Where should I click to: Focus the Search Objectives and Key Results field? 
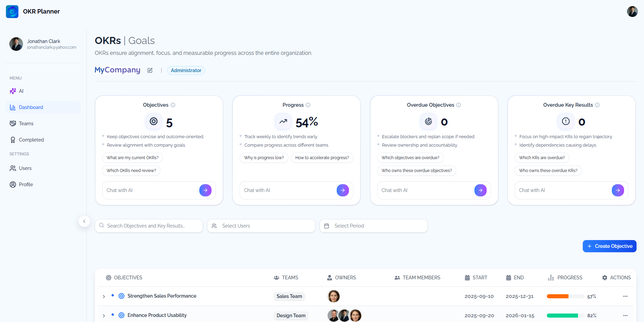tap(149, 226)
